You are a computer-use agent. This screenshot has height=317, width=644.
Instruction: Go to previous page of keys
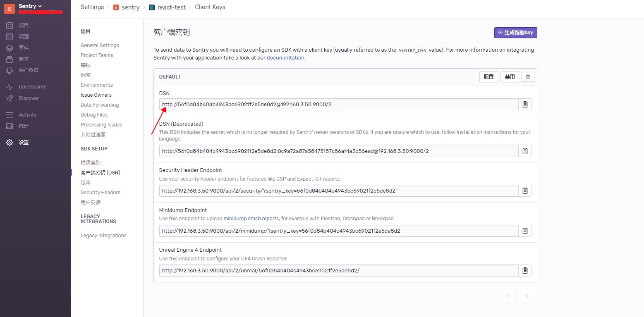(x=507, y=296)
